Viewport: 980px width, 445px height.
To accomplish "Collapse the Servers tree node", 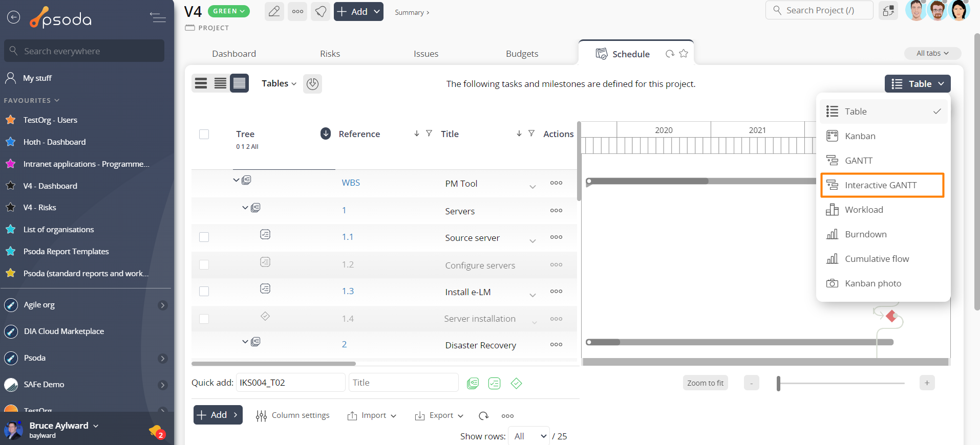I will coord(245,208).
